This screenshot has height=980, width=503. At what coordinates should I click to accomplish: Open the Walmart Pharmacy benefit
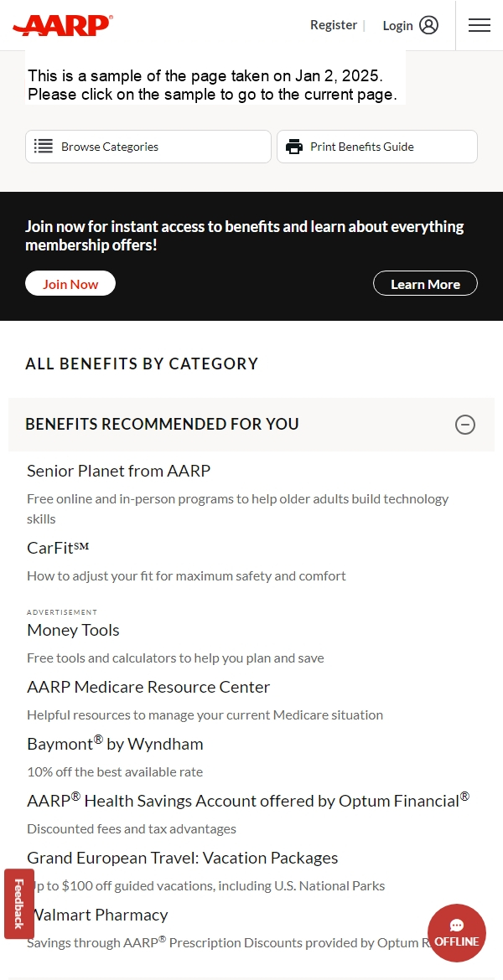98,915
